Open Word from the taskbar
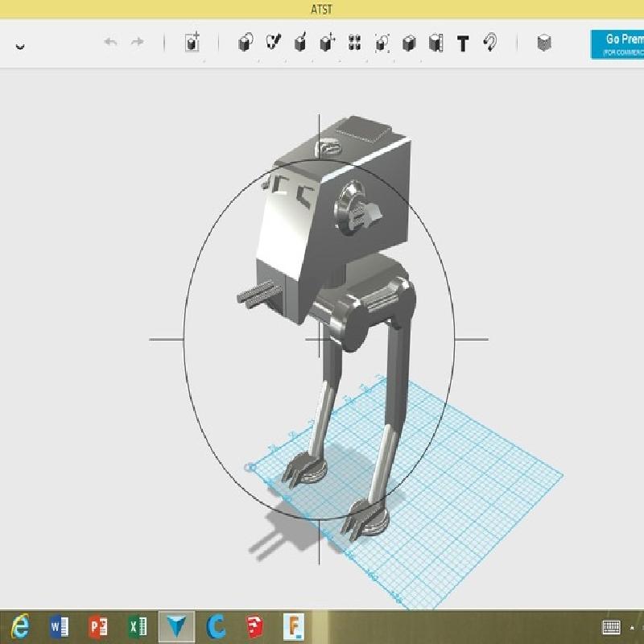 pos(59,627)
